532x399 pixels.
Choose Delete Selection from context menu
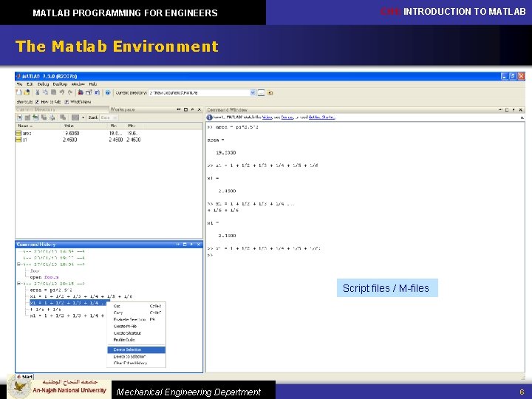coord(137,349)
